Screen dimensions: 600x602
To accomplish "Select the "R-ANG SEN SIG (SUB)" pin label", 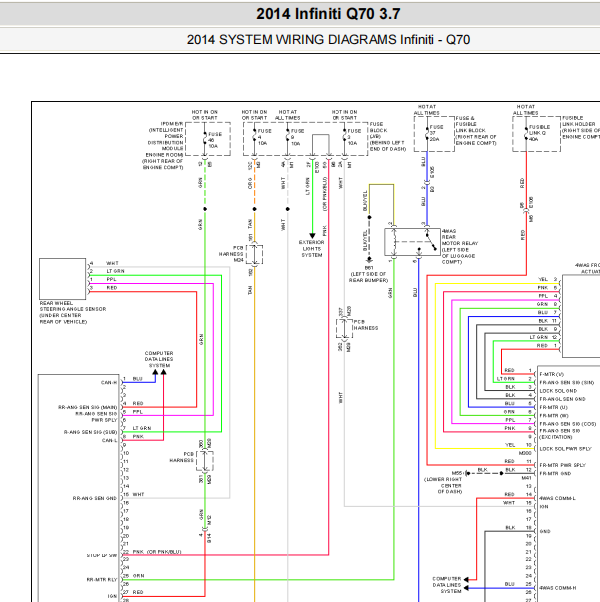I will coord(90,432).
